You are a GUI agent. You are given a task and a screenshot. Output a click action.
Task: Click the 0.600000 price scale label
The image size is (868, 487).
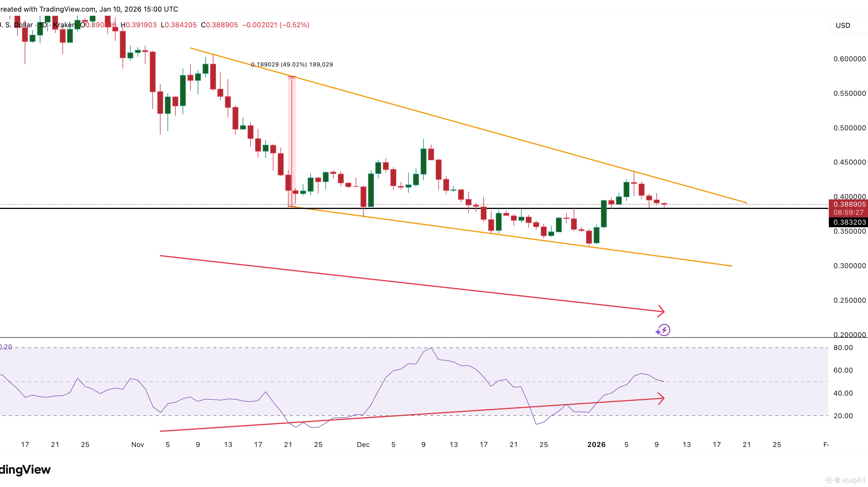point(849,59)
